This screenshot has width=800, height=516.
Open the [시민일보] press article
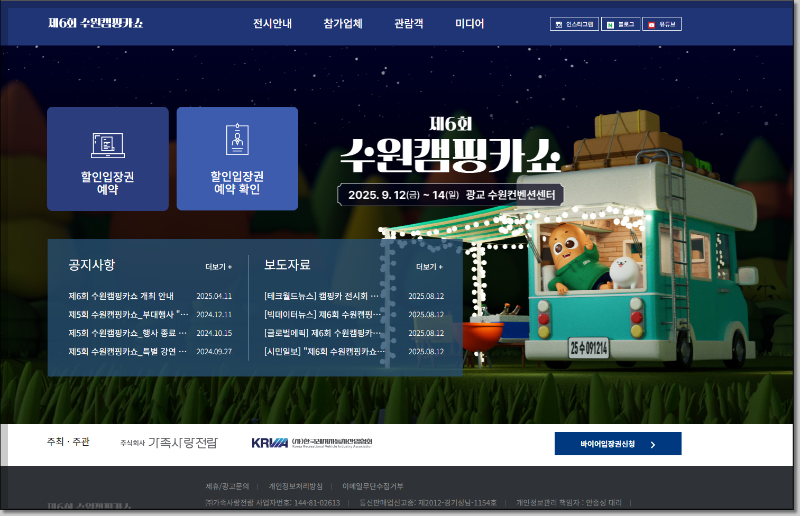tap(324, 352)
